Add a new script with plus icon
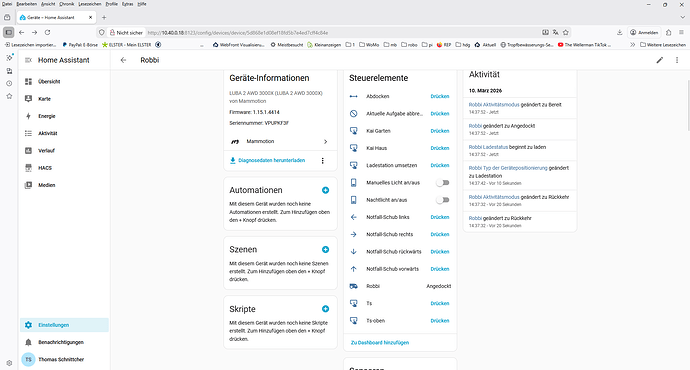The height and width of the screenshot is (370, 690). [x=325, y=309]
